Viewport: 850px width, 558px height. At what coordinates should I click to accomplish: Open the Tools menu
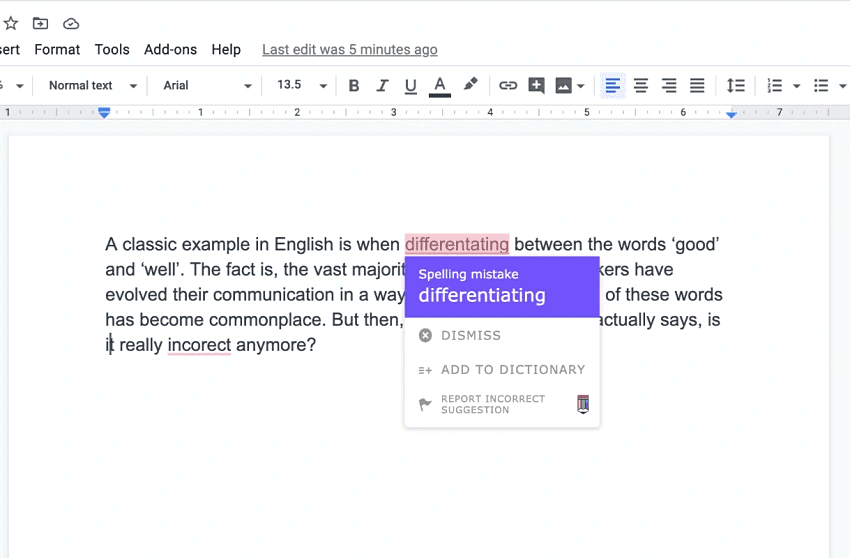tap(112, 49)
